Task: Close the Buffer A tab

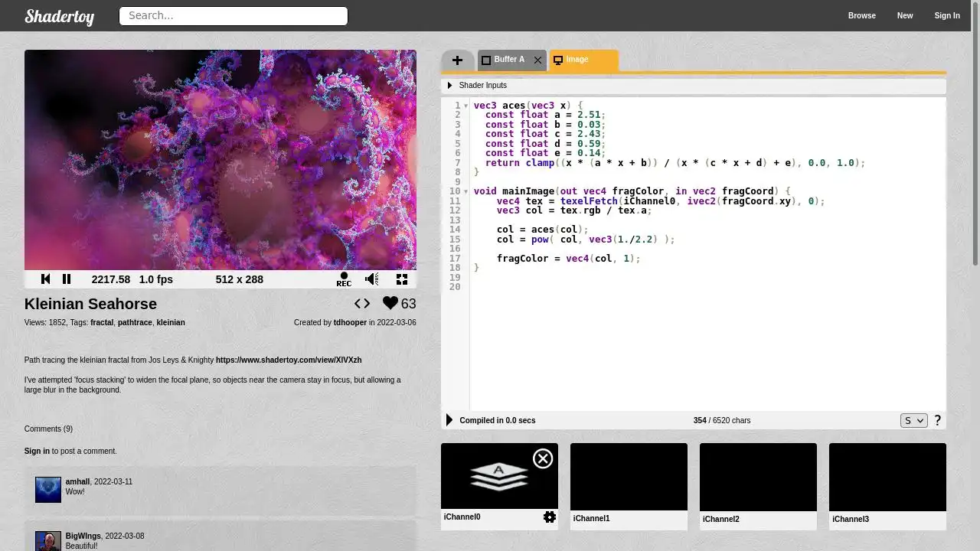Action: [537, 60]
